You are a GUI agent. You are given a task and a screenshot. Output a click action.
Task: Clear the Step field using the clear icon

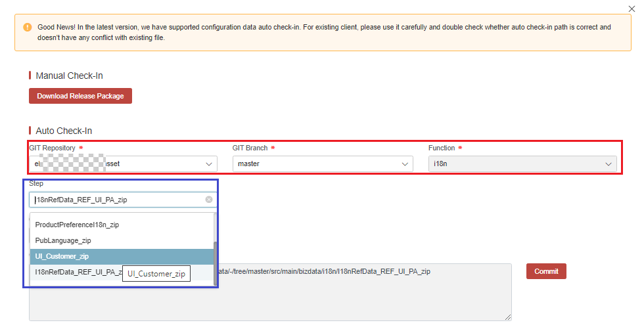[x=209, y=200]
